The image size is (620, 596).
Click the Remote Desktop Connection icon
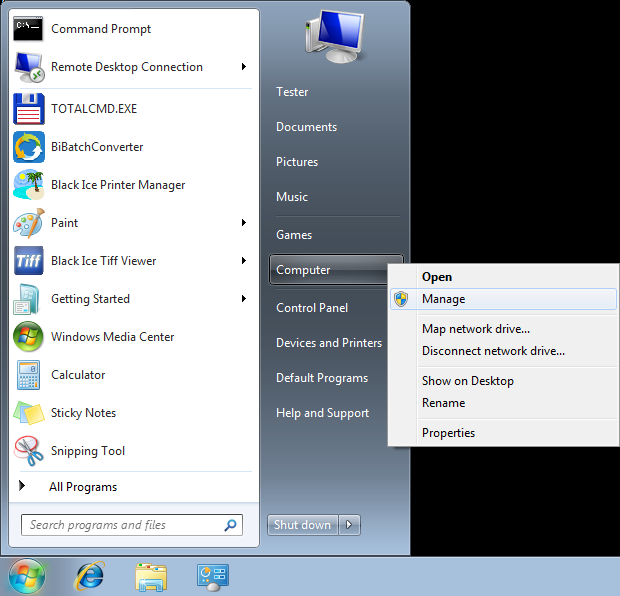tap(29, 67)
